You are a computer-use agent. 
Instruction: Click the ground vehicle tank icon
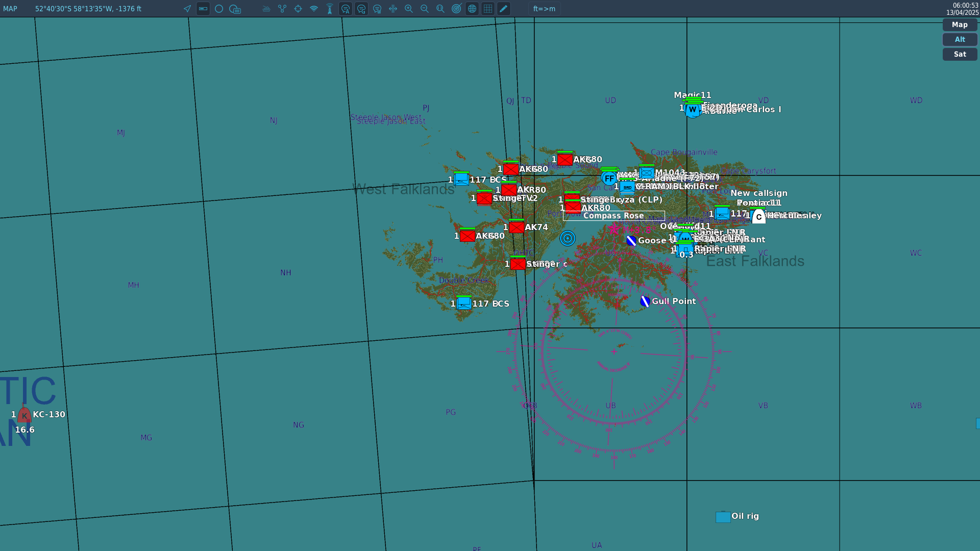[266, 9]
